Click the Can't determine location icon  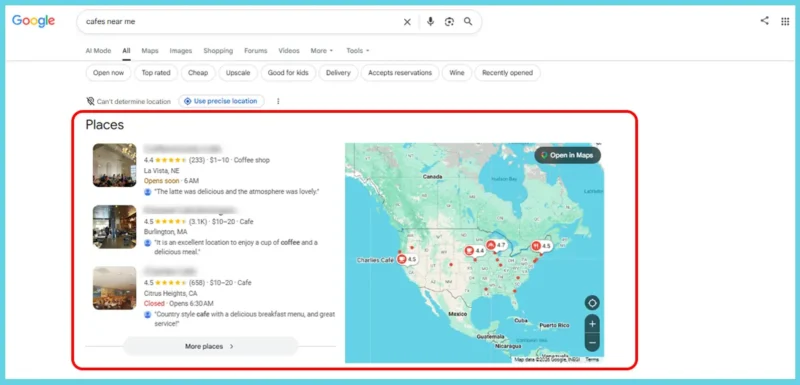coord(90,101)
